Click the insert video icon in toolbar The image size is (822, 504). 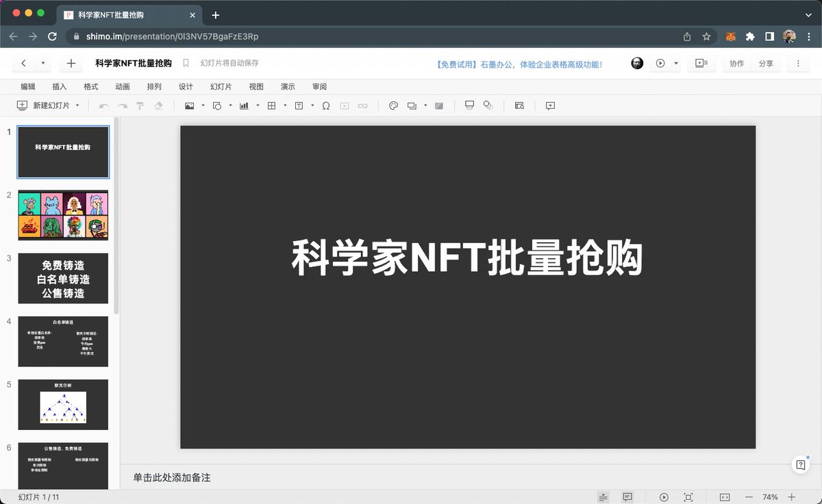pos(345,105)
